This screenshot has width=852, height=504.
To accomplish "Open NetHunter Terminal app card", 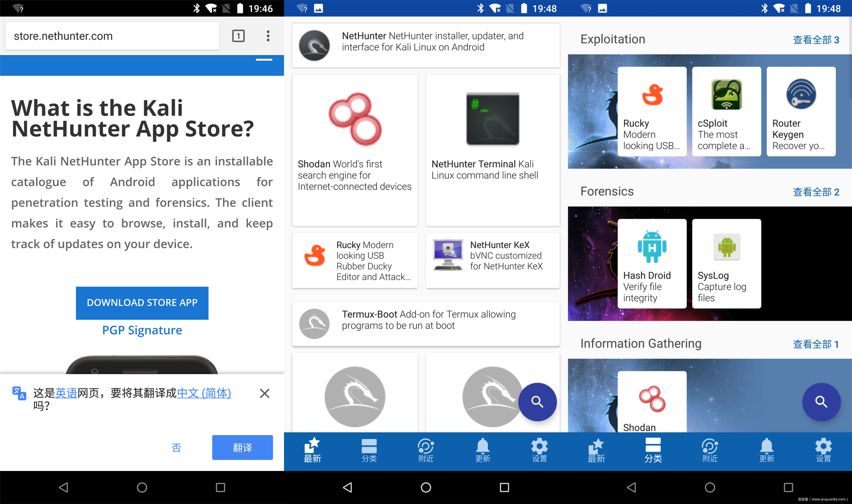I will [x=492, y=150].
